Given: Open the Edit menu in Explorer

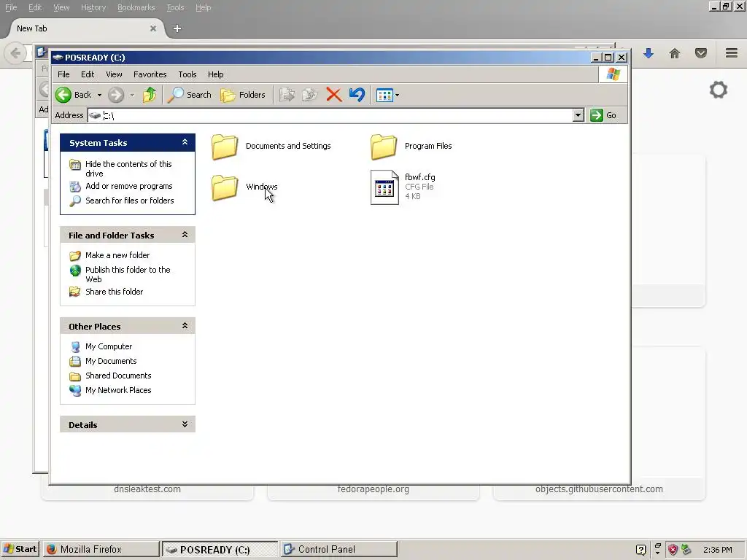Looking at the screenshot, I should point(88,74).
